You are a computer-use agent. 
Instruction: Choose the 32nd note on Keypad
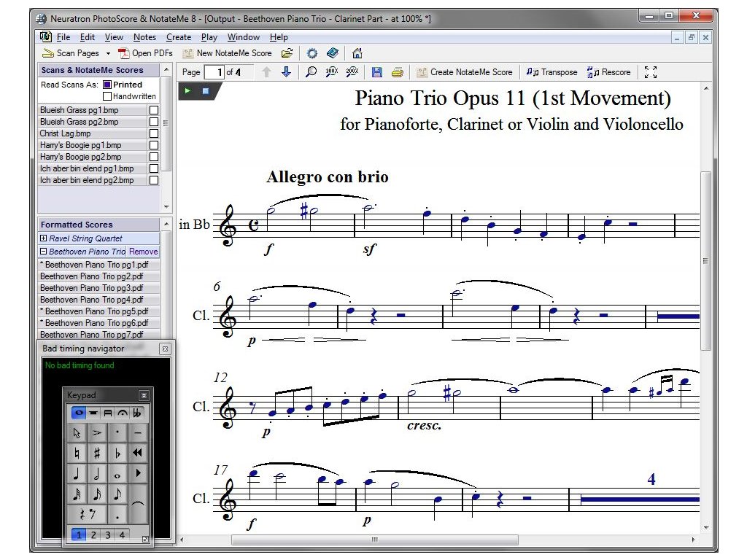[77, 494]
